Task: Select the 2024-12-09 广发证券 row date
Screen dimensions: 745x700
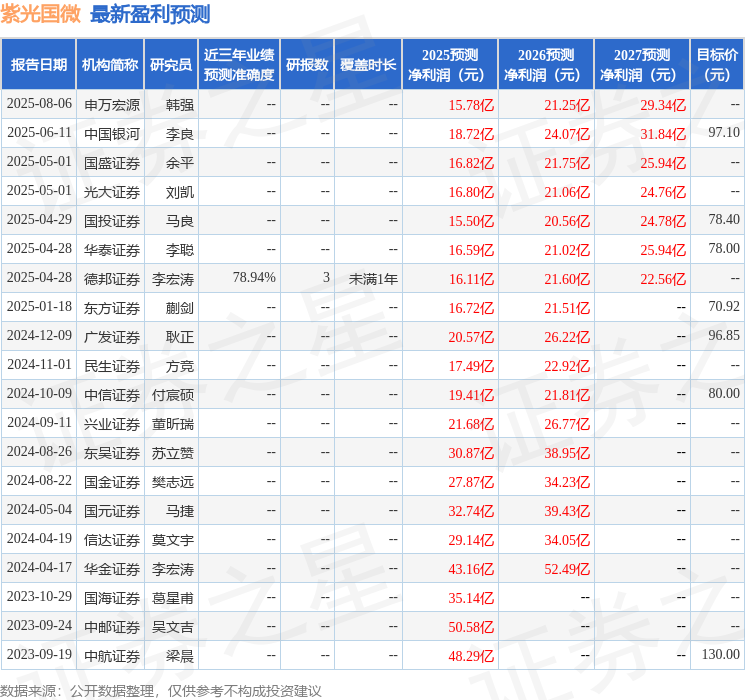Action: pyautogui.click(x=39, y=336)
